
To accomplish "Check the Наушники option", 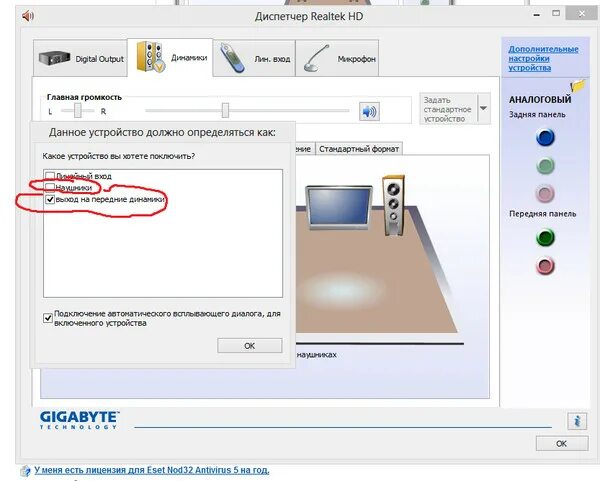I will 50,187.
